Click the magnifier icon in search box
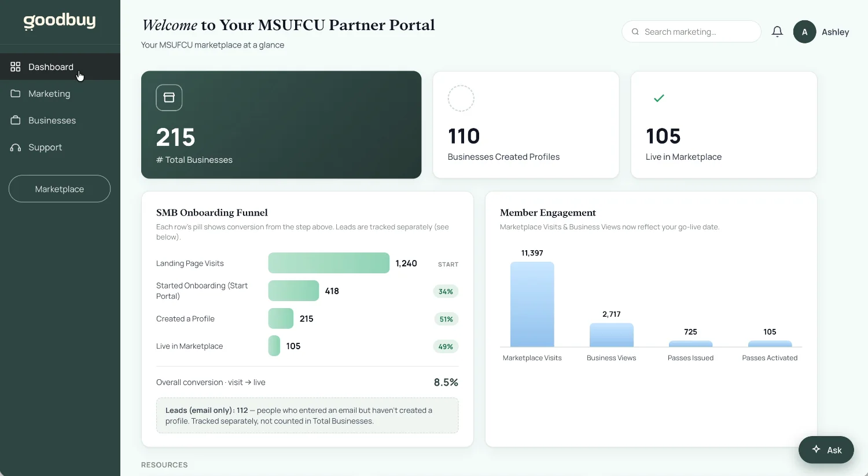 [x=635, y=32]
